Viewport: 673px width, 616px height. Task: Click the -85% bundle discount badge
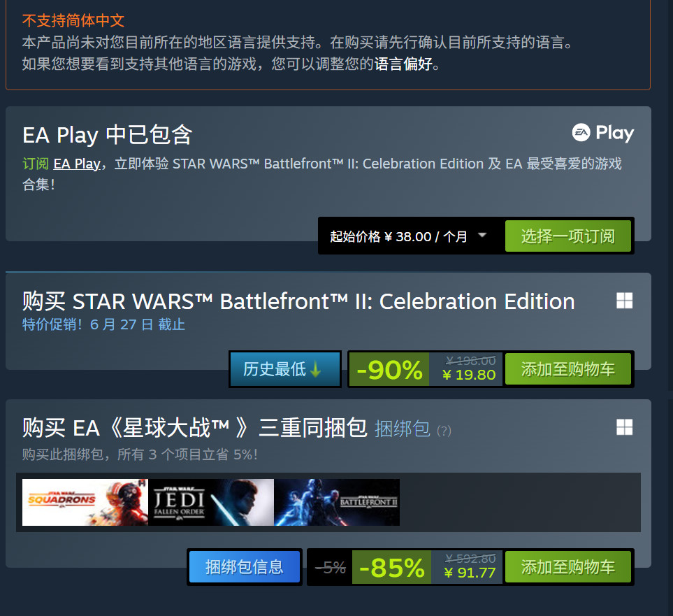392,568
